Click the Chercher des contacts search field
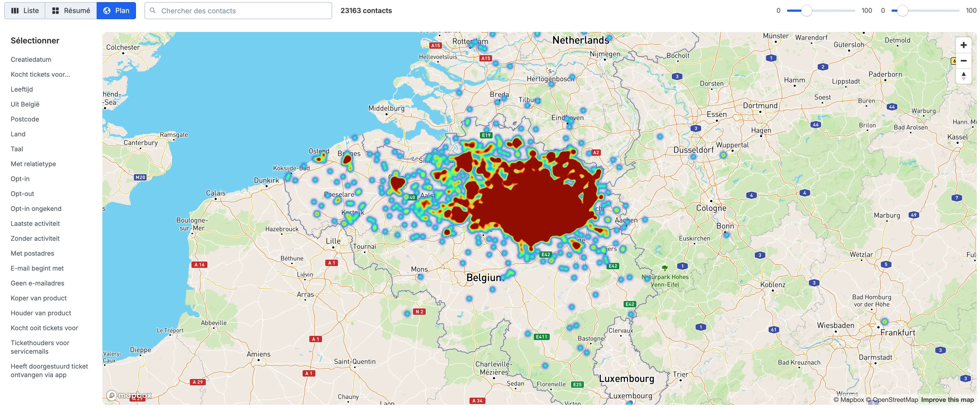 point(238,11)
